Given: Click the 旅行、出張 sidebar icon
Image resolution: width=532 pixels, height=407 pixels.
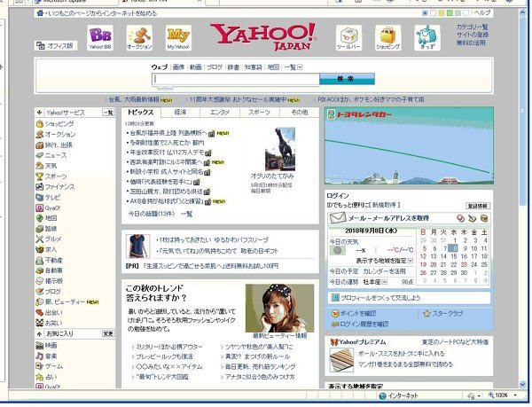Looking at the screenshot, I should click(x=40, y=145).
